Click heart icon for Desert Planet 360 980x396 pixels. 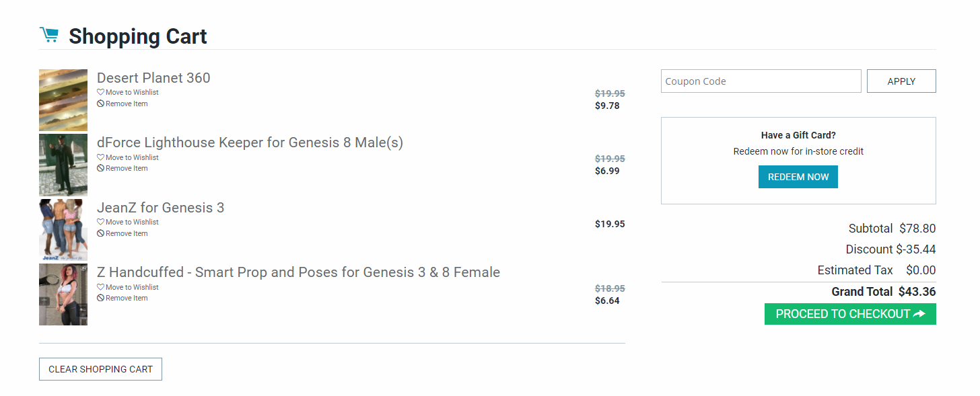coord(100,92)
